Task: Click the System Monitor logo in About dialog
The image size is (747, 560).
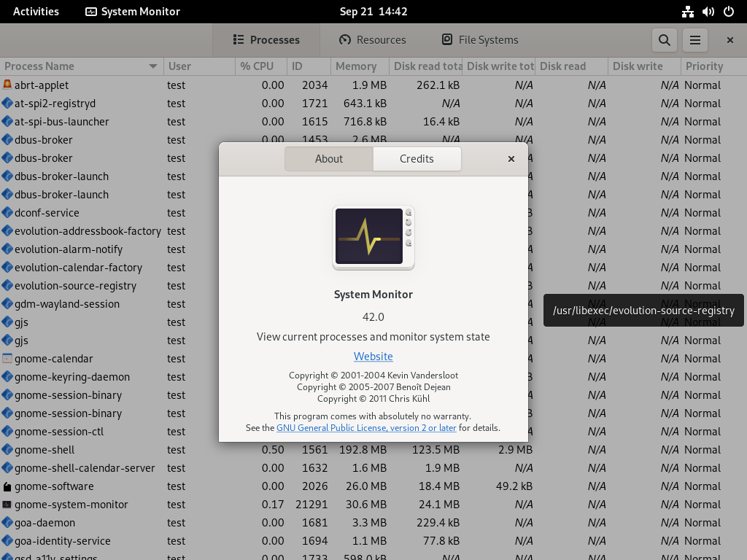Action: pos(373,237)
